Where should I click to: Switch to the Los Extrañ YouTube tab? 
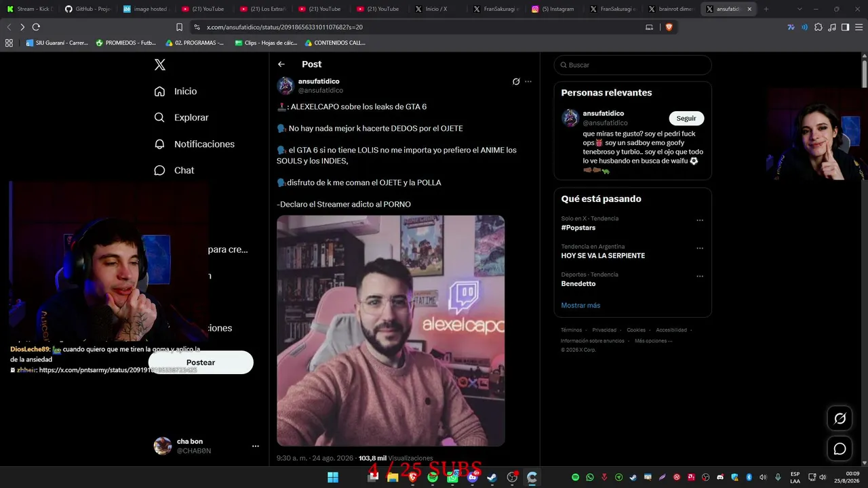(264, 9)
